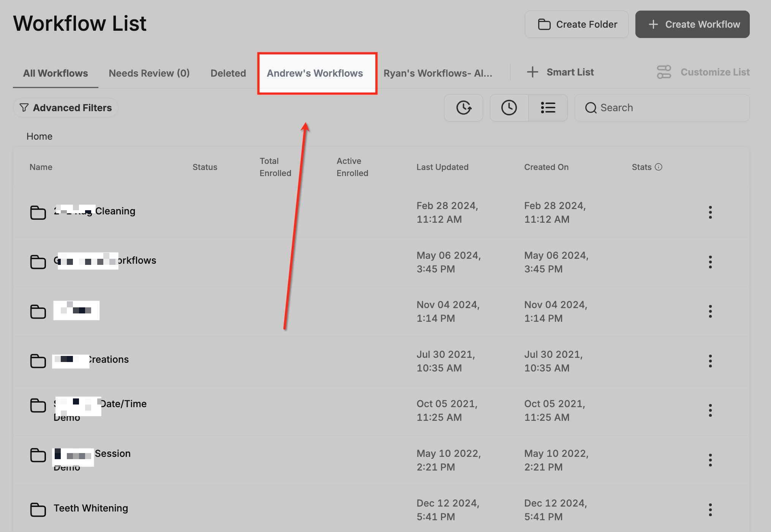Open Advanced Filters
The width and height of the screenshot is (771, 532).
coord(66,108)
